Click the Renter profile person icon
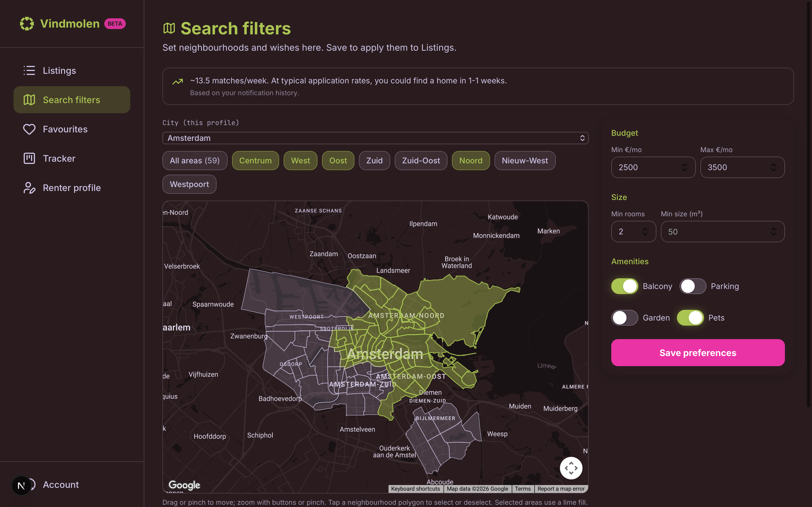Screen dimensions: 812x507 point(29,188)
